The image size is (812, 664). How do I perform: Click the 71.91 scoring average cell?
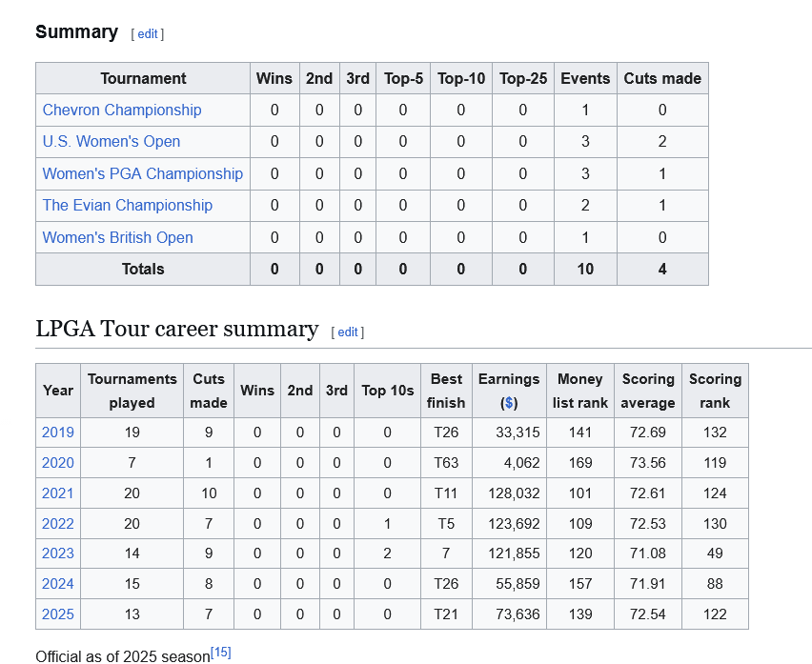click(648, 584)
